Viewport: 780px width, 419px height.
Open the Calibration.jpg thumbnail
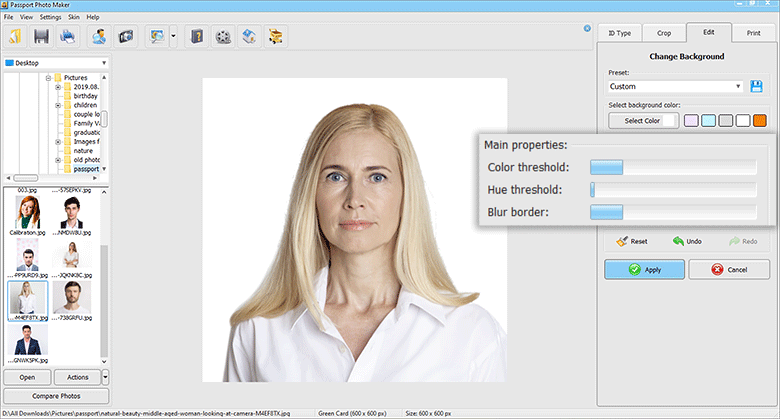[x=27, y=215]
